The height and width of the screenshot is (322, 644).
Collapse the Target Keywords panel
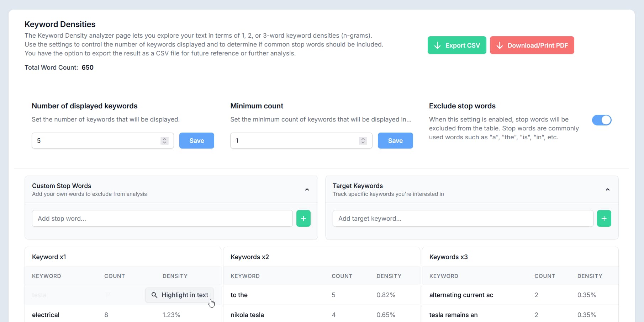[x=608, y=189]
